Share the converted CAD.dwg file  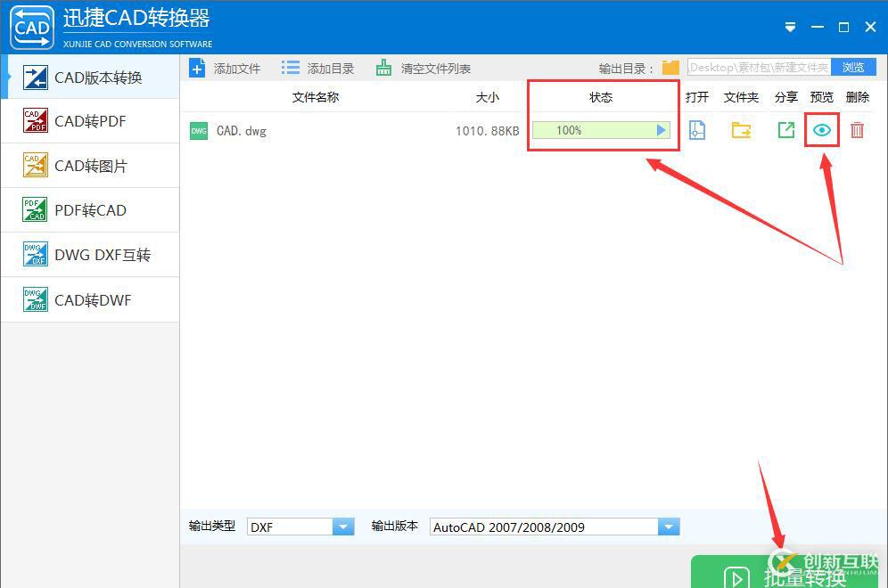click(785, 130)
